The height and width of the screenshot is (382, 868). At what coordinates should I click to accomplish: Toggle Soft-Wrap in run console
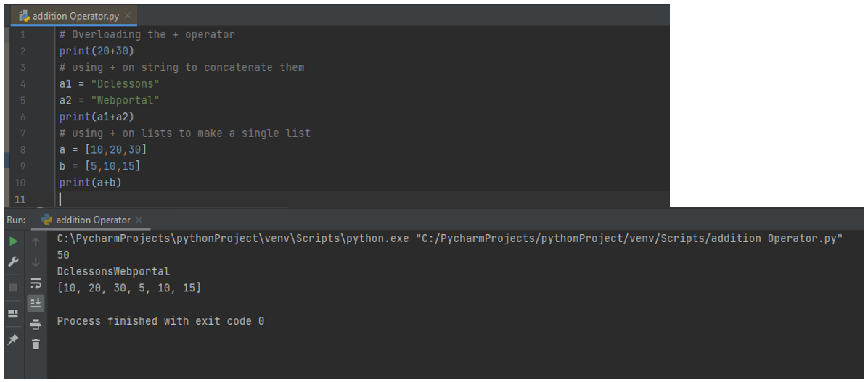pos(36,283)
